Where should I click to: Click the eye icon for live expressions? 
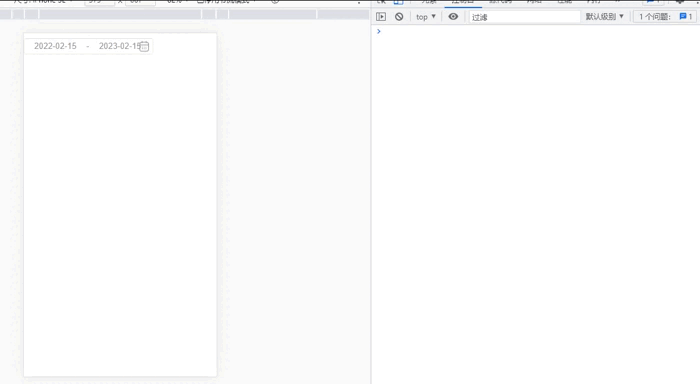click(453, 17)
